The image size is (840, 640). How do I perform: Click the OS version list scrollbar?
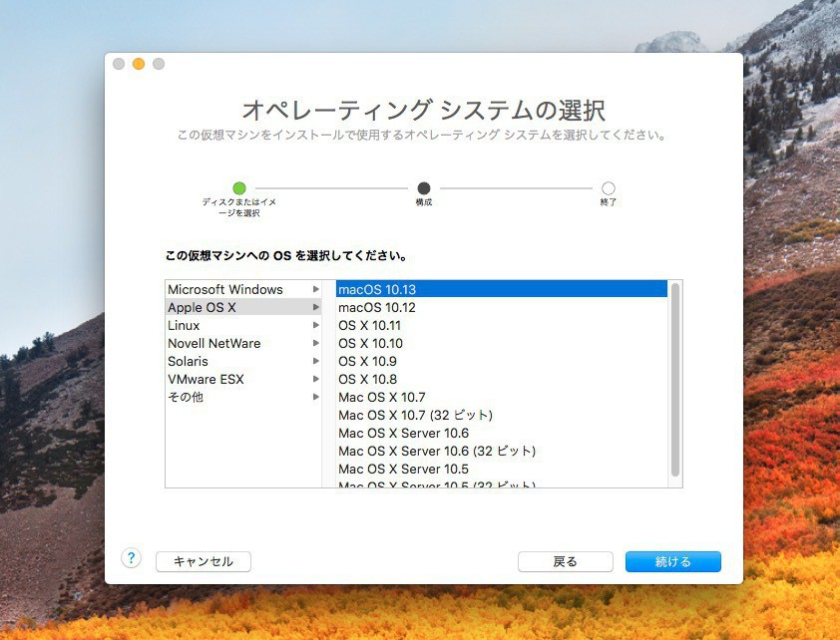click(x=675, y=380)
